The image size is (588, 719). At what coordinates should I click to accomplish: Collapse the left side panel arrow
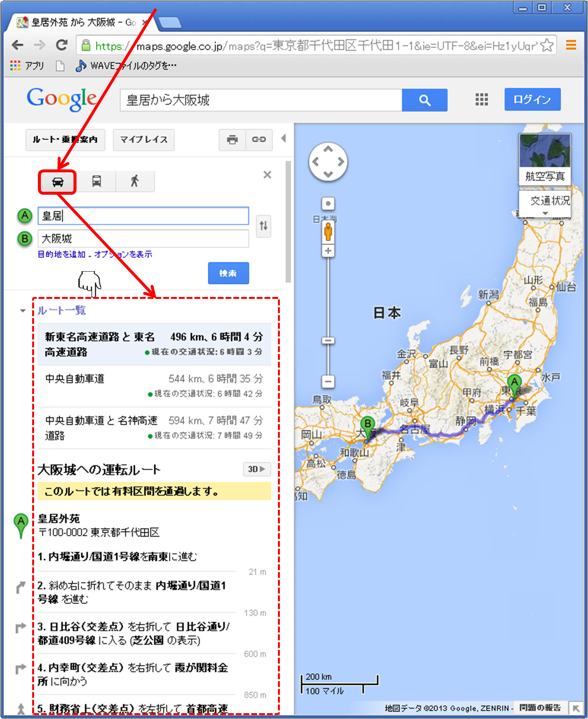(283, 139)
